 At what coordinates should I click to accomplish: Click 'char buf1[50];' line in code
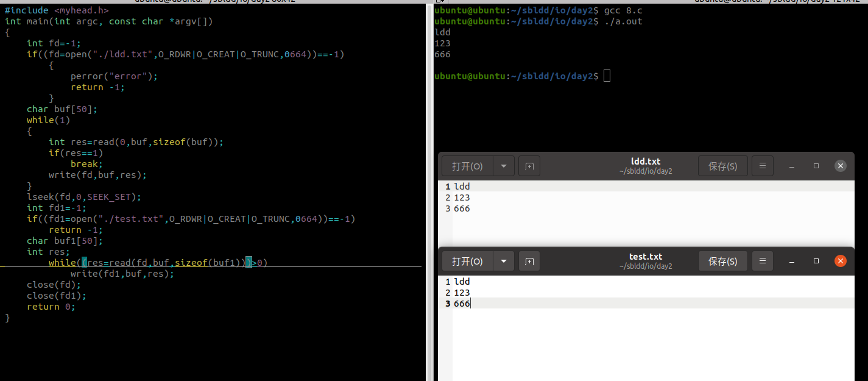pos(65,241)
